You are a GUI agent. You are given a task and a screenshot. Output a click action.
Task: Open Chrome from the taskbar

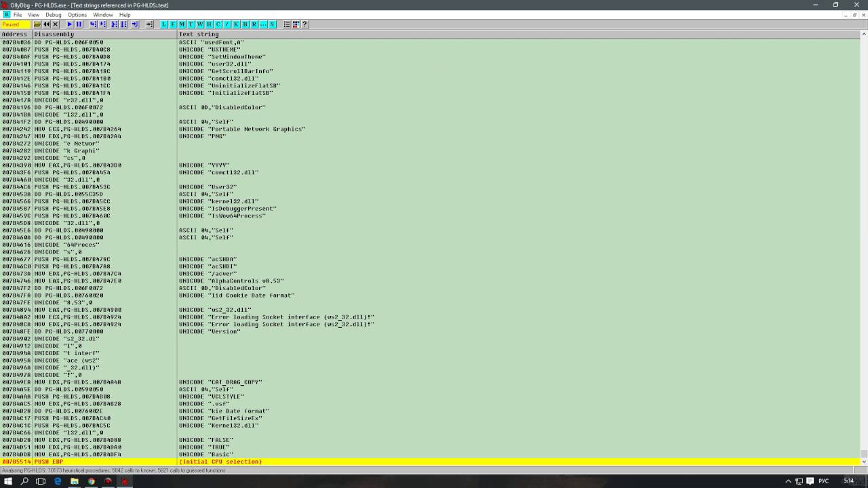tap(91, 481)
